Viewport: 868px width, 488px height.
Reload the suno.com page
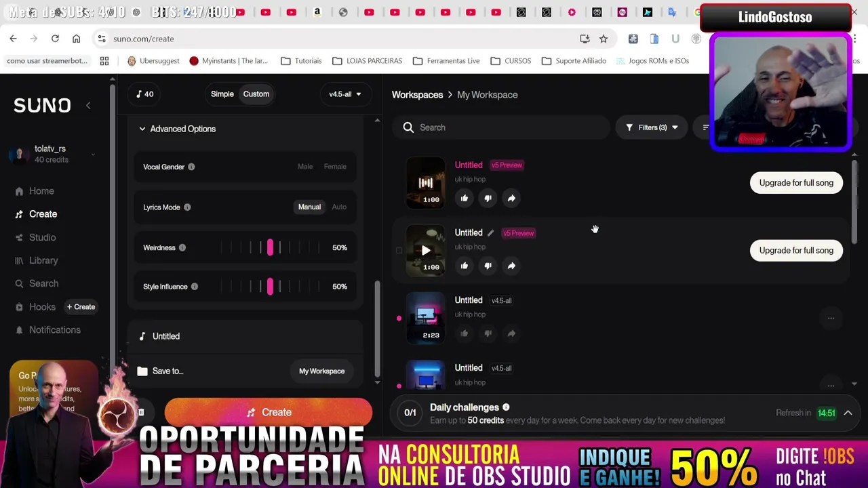(55, 39)
